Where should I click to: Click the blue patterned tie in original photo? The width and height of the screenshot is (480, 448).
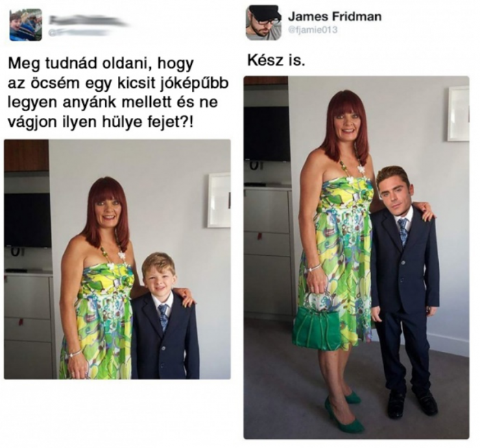tap(163, 317)
